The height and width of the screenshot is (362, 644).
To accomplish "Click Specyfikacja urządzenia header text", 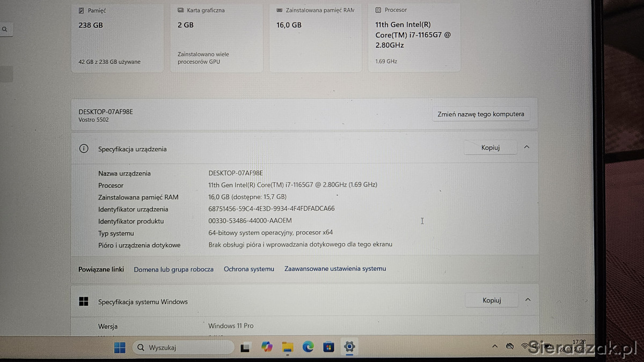I will [x=133, y=149].
